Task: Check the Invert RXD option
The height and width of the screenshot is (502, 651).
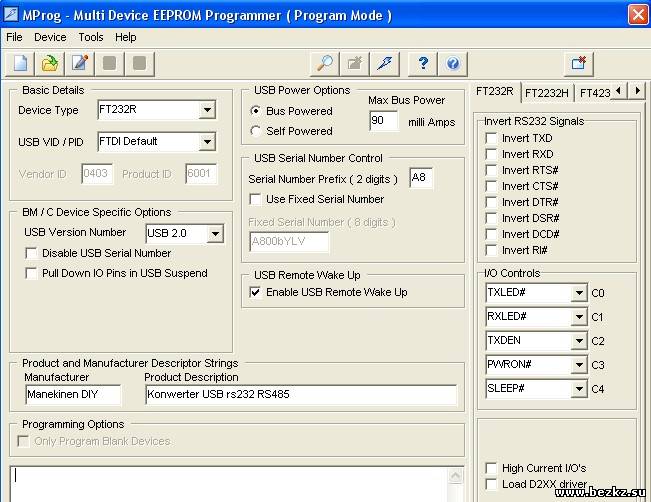Action: click(491, 154)
